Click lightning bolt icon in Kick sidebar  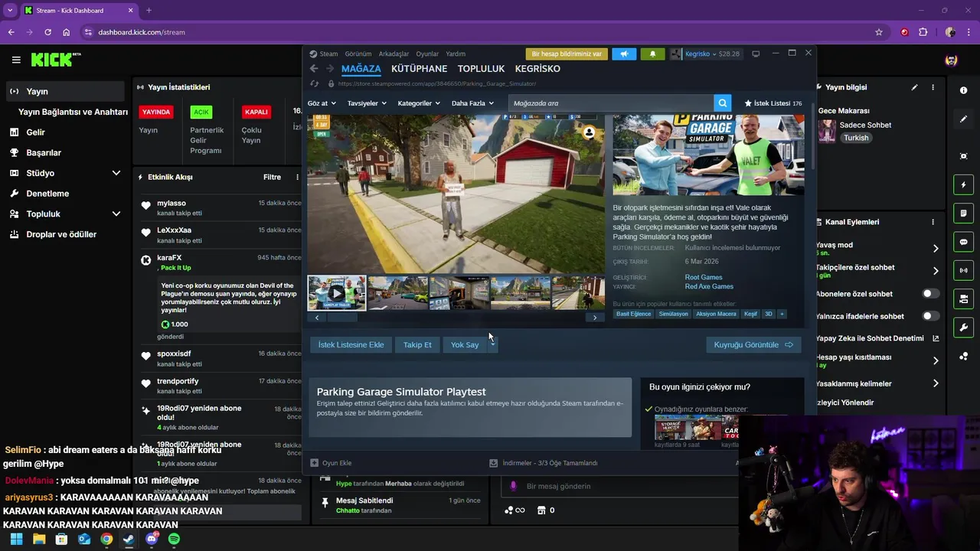[x=963, y=185]
